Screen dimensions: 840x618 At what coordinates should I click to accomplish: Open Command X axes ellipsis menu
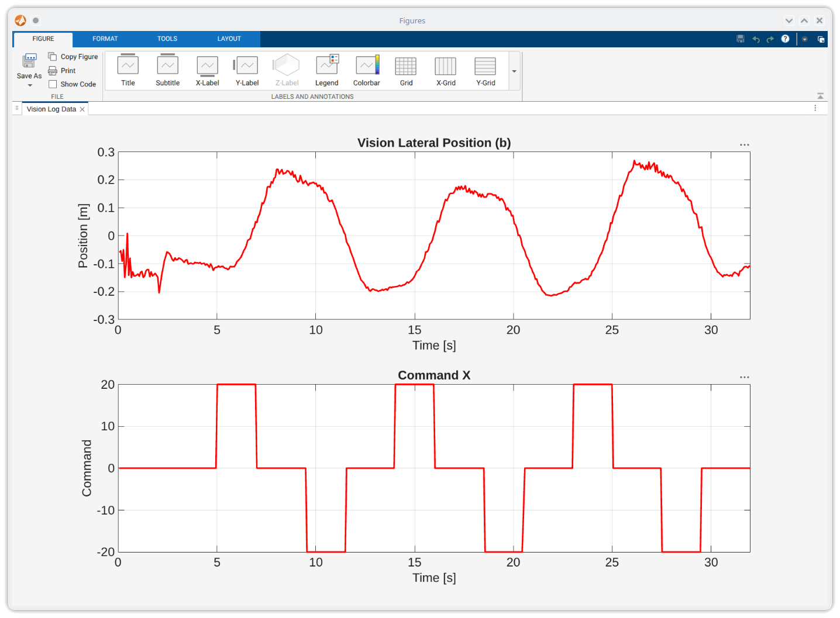[745, 377]
